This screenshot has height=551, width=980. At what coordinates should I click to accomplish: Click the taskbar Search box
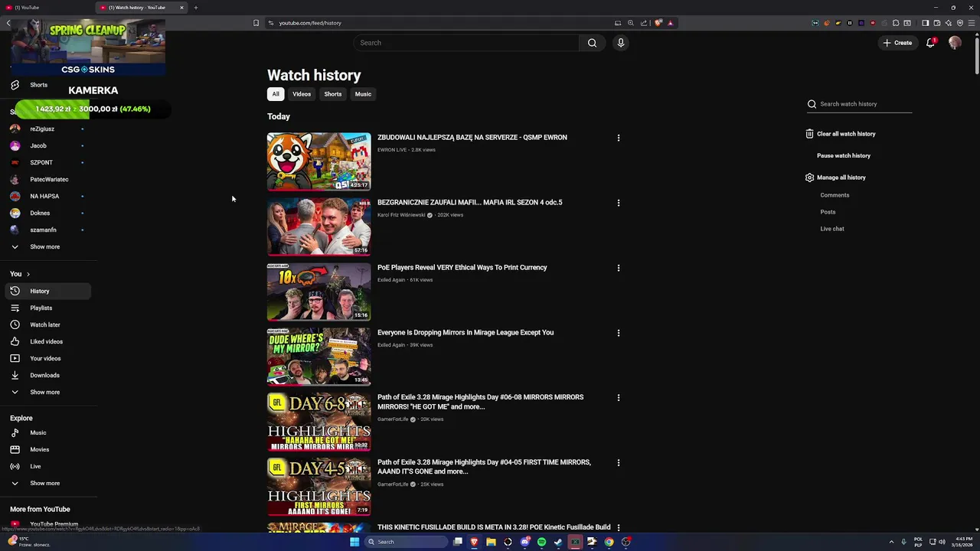(x=406, y=542)
